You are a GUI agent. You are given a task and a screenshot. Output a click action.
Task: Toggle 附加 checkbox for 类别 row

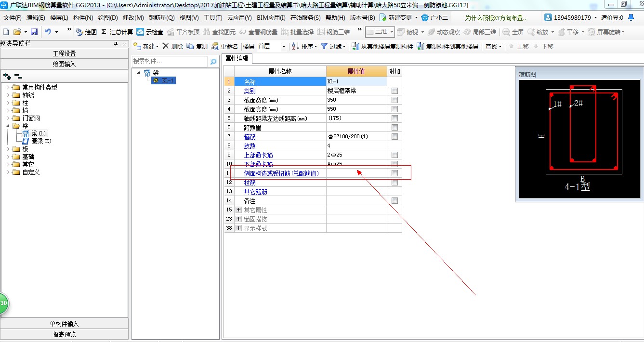pos(394,91)
